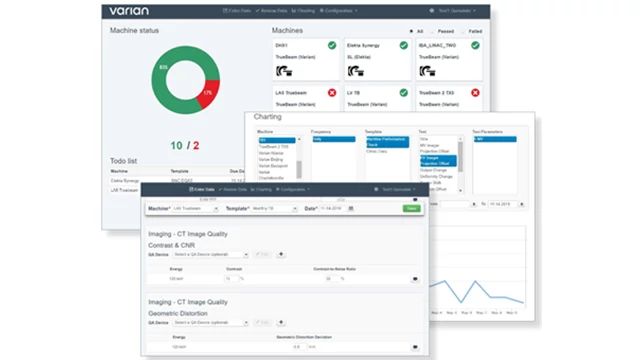Click the red fail icon on LAS Truebeam card
Viewport: 640px width, 360px height.
tap(332, 93)
